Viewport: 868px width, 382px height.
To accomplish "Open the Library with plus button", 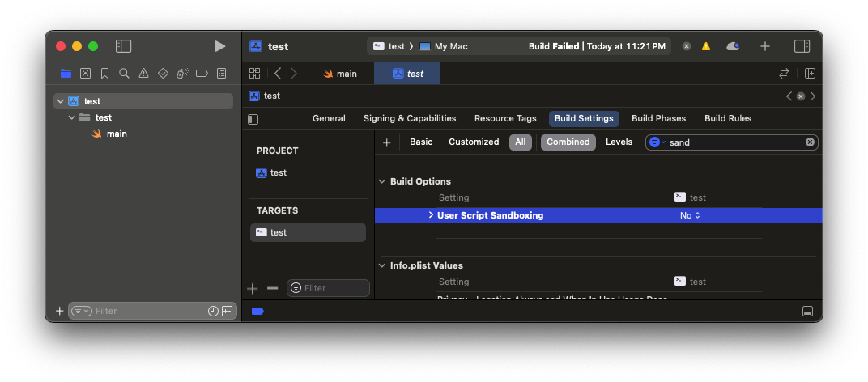I will point(765,46).
